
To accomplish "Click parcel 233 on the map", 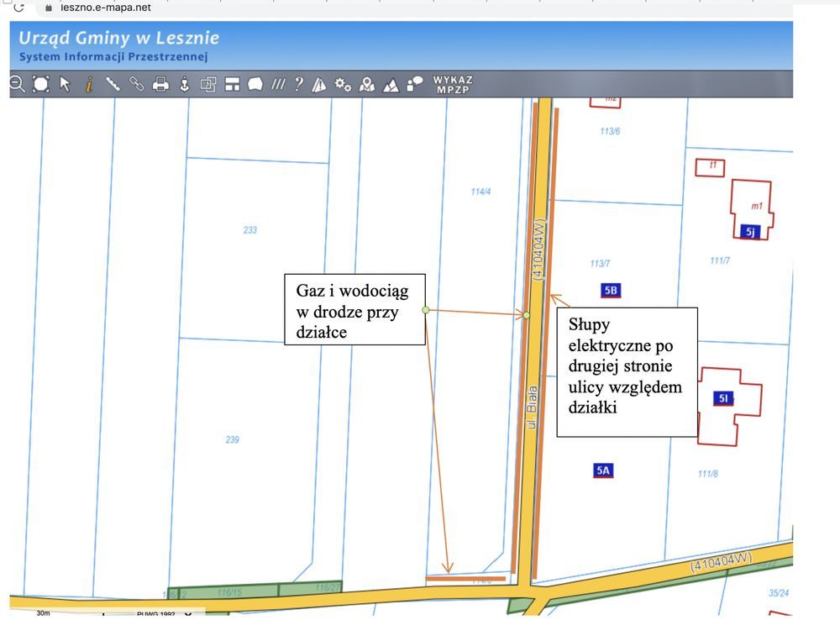I will point(249,229).
